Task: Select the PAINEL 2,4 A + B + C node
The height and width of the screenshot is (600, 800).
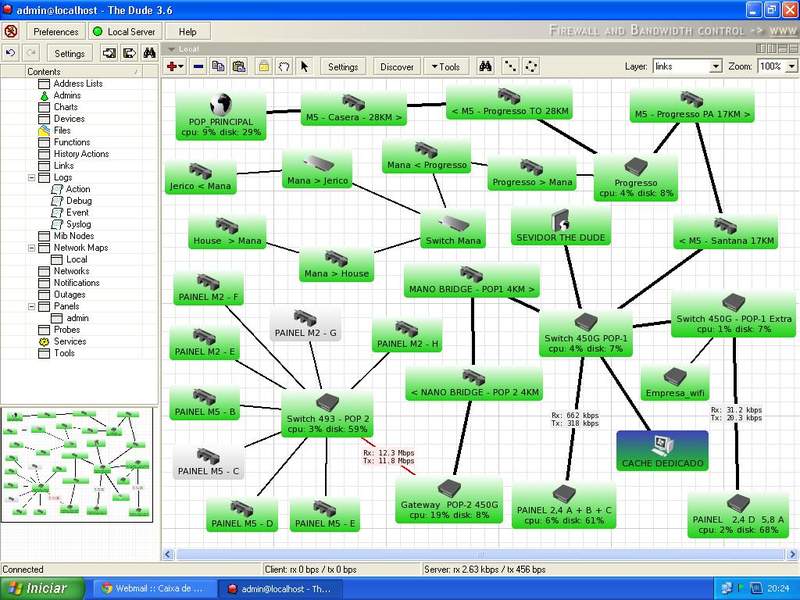Action: pos(564,506)
